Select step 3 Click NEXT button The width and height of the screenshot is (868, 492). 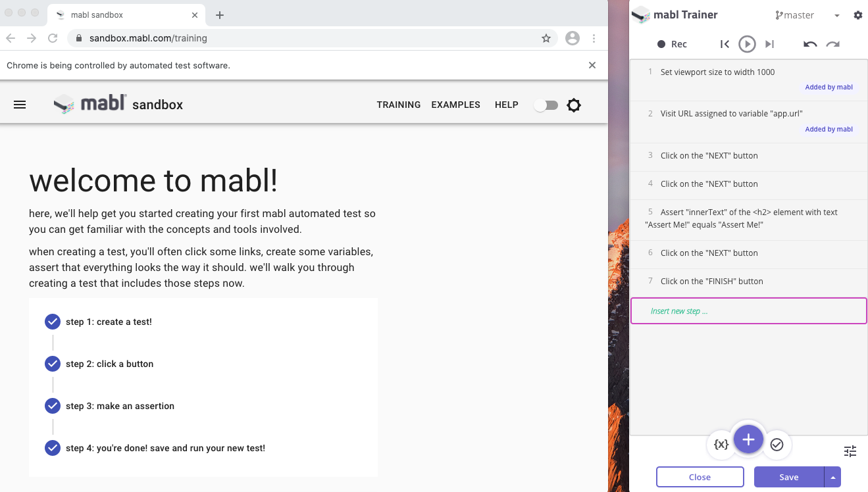pos(749,156)
